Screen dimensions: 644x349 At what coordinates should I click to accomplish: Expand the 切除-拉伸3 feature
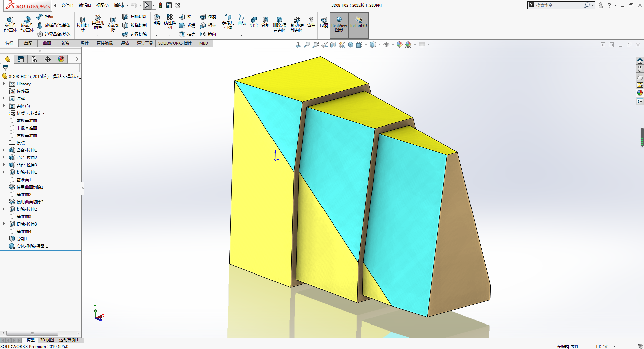[4, 224]
